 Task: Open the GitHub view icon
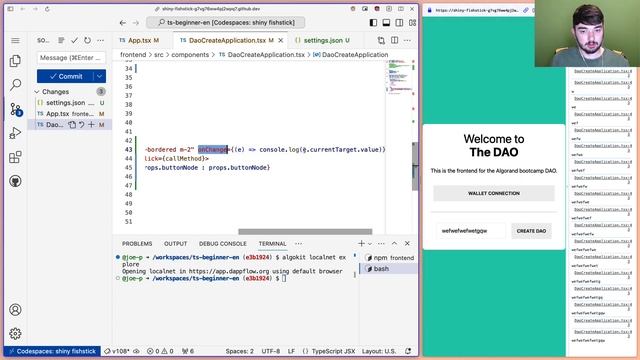[15, 181]
